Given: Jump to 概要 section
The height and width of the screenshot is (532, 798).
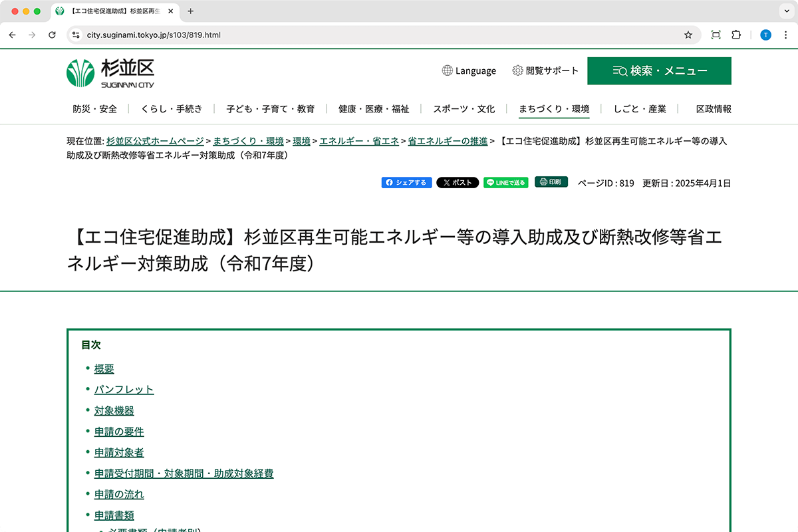Looking at the screenshot, I should [104, 369].
